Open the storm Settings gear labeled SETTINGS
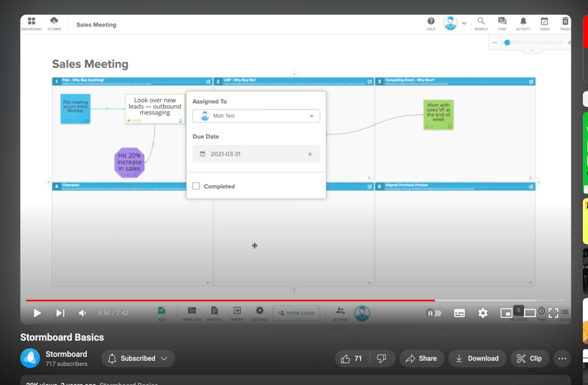The image size is (588, 385). point(260,313)
